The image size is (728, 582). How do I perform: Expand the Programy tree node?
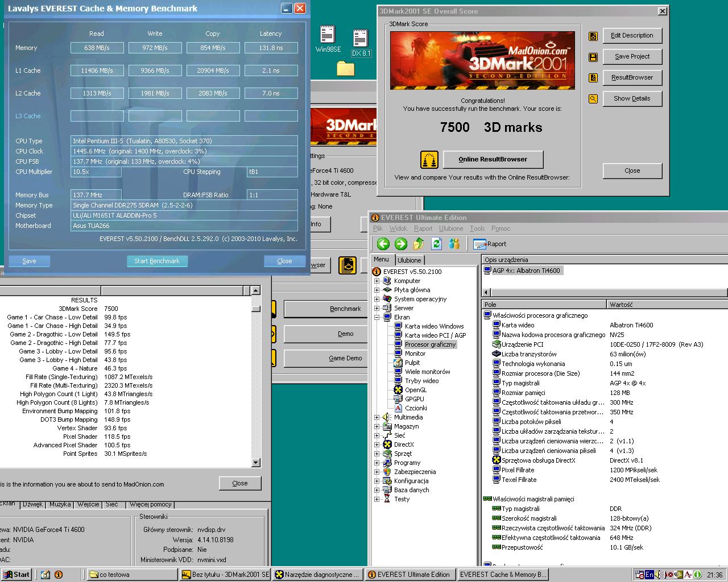tap(377, 463)
